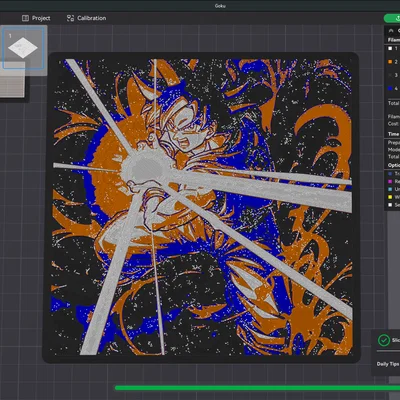
Task: Switch to the Calibration tab
Action: coord(86,18)
